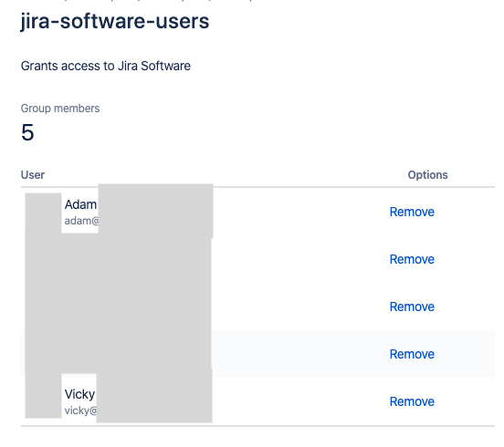Image resolution: width=504 pixels, height=447 pixels.
Task: Click the Grants access to Jira Software text
Action: [106, 67]
